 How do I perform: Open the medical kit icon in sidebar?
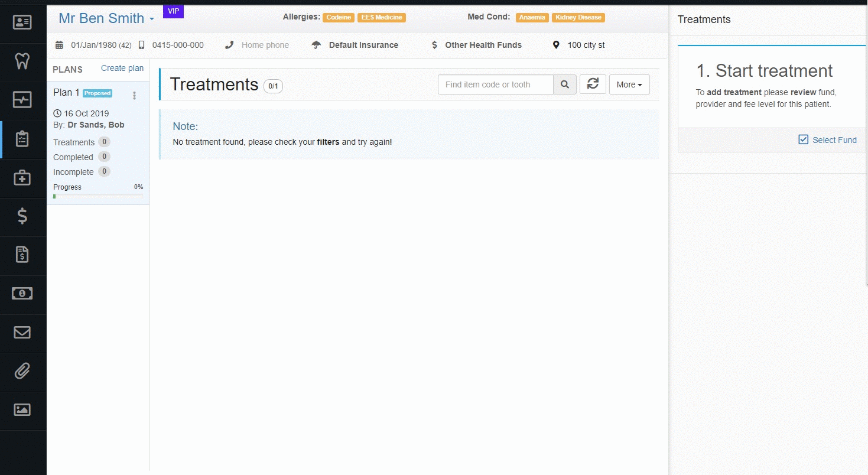coord(22,178)
